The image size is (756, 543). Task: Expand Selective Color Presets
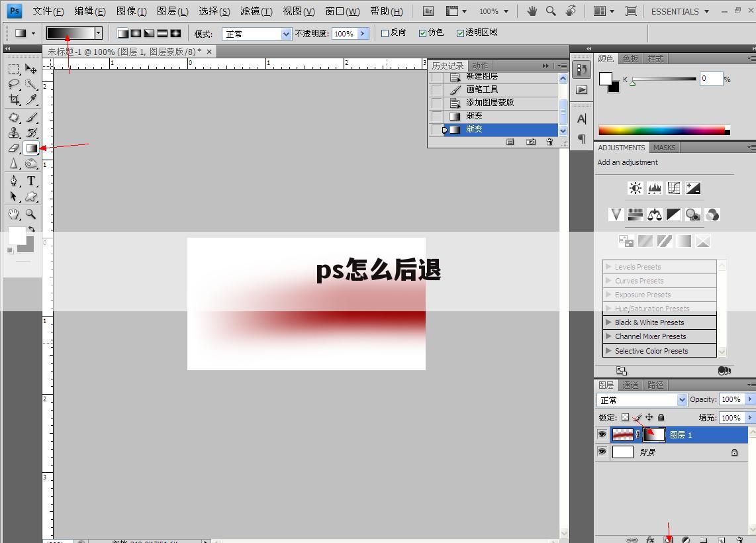[608, 350]
